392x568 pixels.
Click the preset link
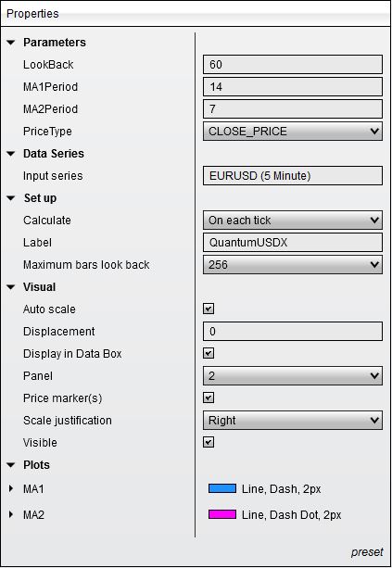367,552
